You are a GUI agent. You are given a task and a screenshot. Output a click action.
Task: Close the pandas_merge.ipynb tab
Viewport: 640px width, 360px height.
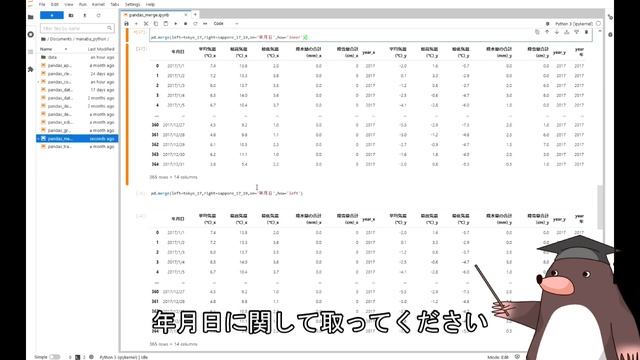(x=186, y=15)
